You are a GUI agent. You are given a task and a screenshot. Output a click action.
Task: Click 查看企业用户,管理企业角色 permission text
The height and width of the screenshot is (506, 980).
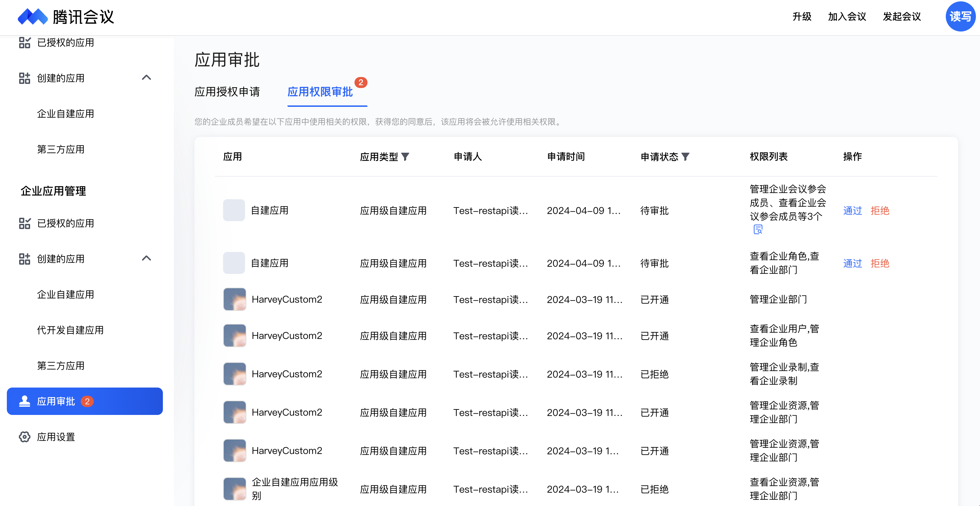tap(785, 336)
